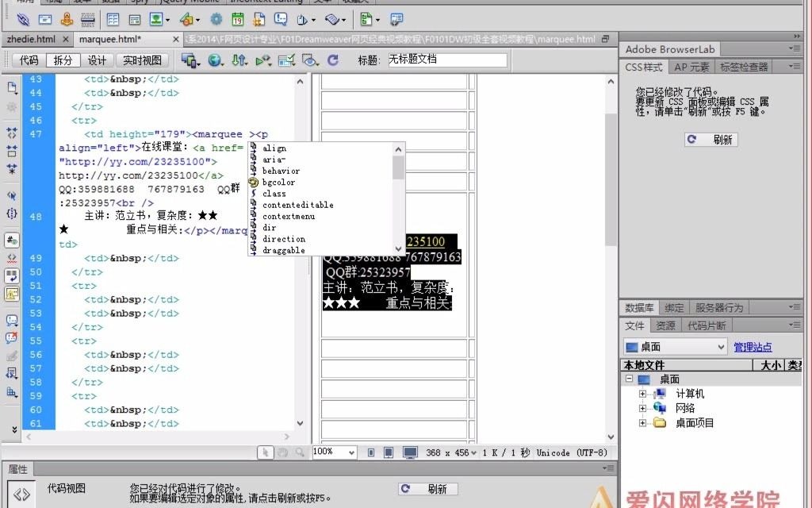812x508 pixels.
Task: Click the Preview in Browser globe icon
Action: pyautogui.click(x=214, y=60)
